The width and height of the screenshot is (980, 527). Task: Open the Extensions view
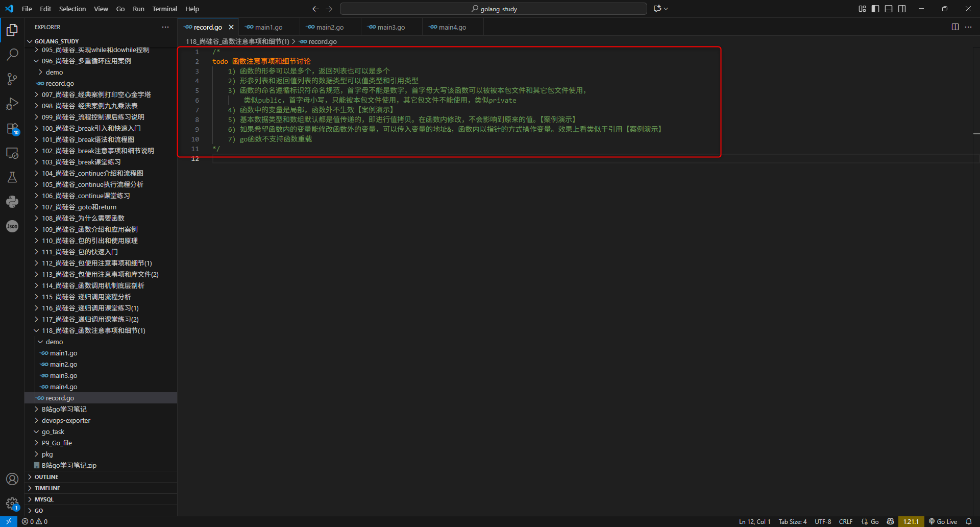(x=12, y=128)
